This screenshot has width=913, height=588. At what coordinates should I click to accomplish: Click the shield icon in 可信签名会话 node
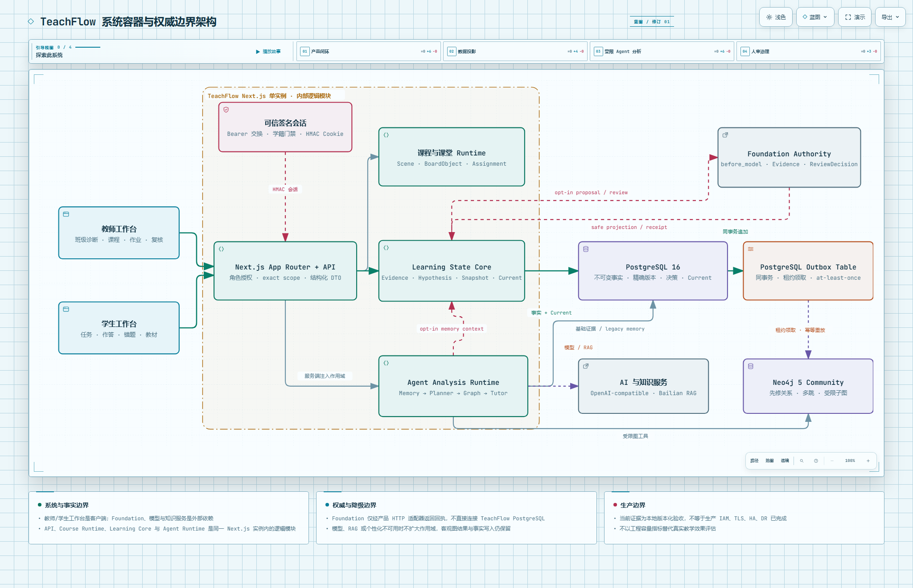point(226,110)
